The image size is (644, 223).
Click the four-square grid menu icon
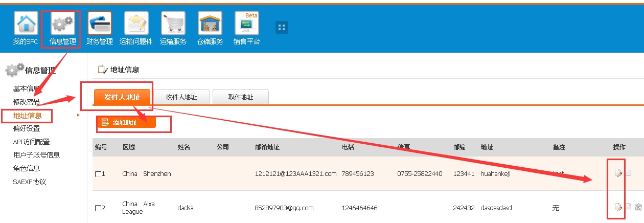tap(282, 28)
